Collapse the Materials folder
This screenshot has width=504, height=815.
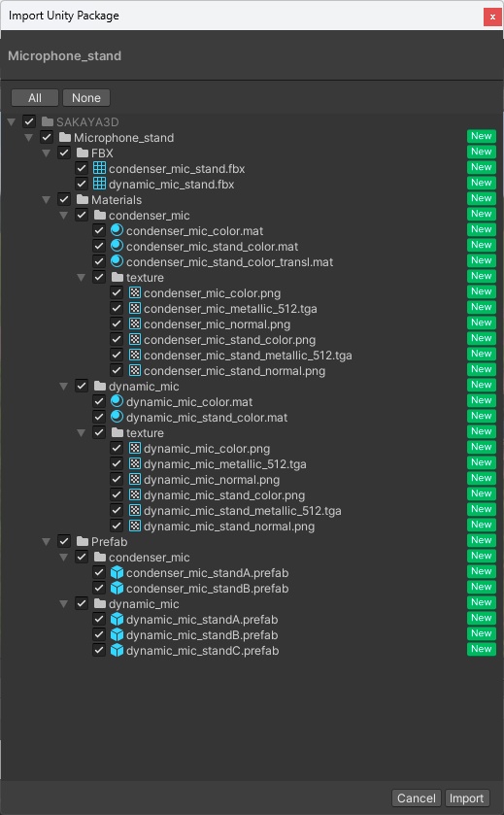47,199
